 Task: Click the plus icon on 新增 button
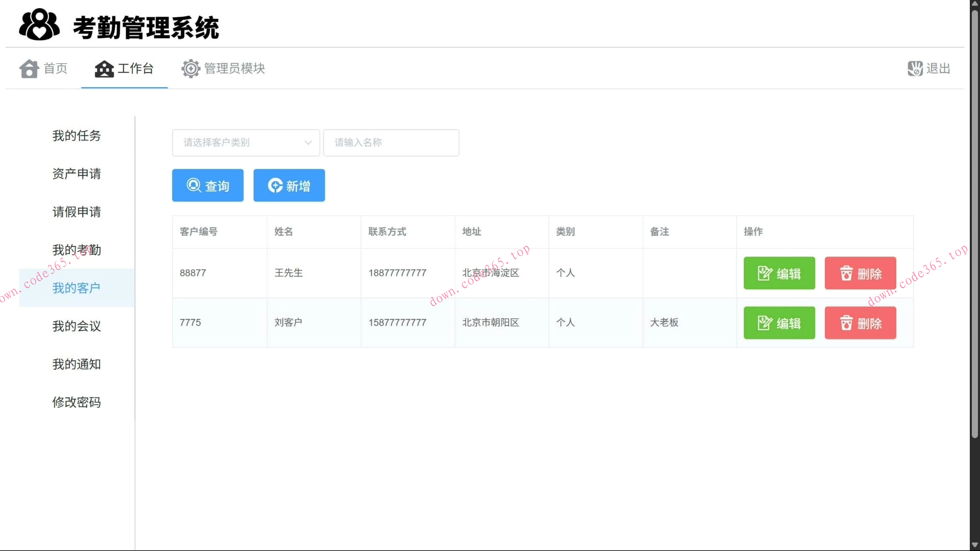click(x=275, y=185)
